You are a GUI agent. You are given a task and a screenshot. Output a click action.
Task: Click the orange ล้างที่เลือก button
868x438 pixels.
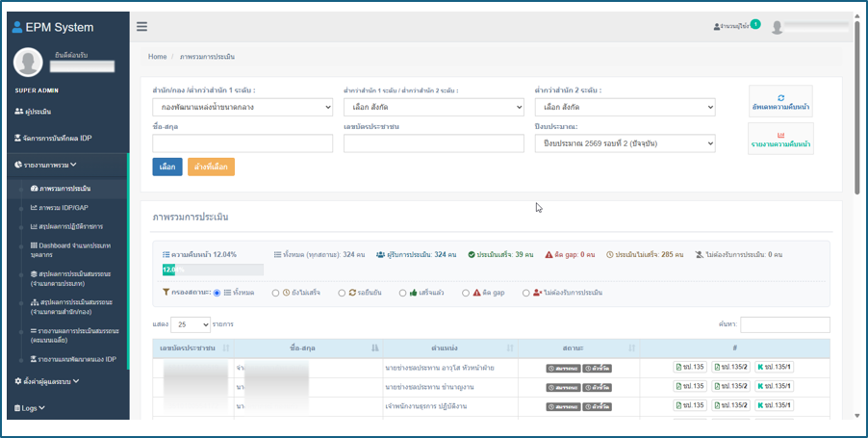point(211,167)
